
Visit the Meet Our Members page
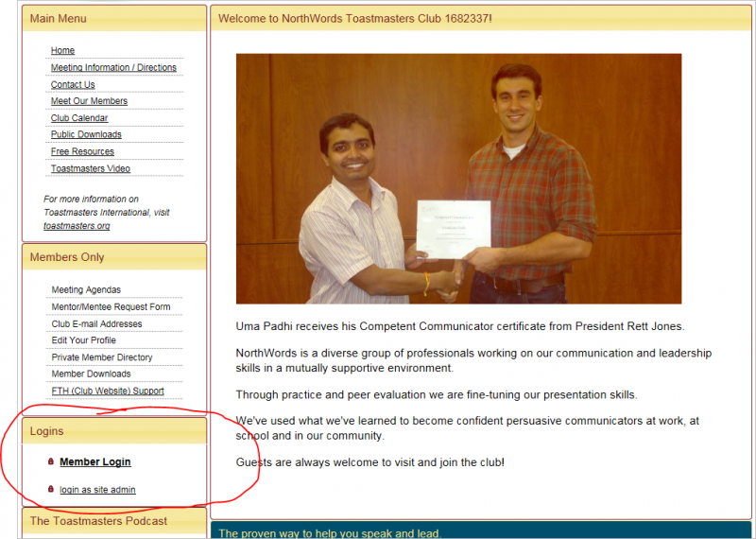[x=89, y=101]
